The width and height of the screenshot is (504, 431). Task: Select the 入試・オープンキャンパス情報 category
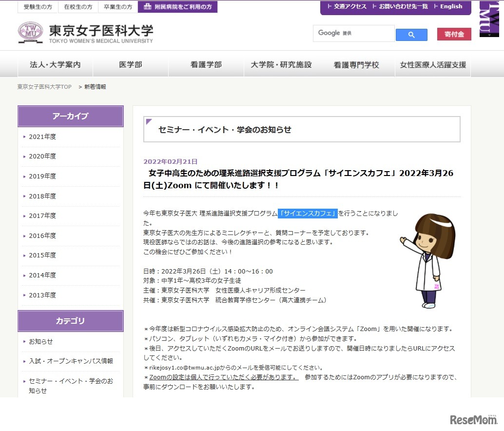click(x=71, y=361)
